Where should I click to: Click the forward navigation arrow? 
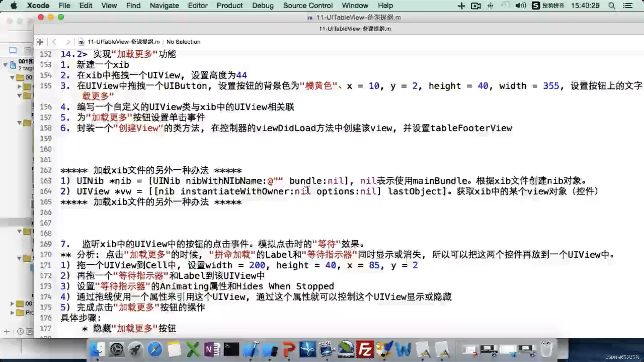tap(68, 42)
